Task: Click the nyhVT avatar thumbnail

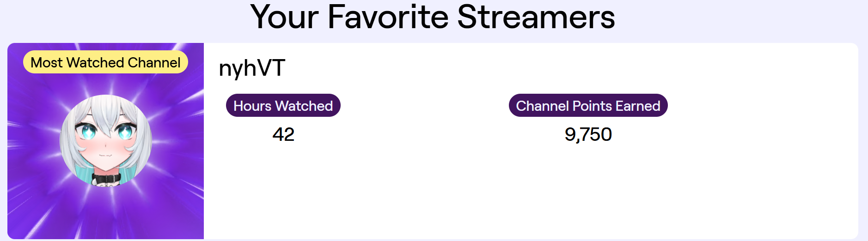Action: tap(106, 140)
